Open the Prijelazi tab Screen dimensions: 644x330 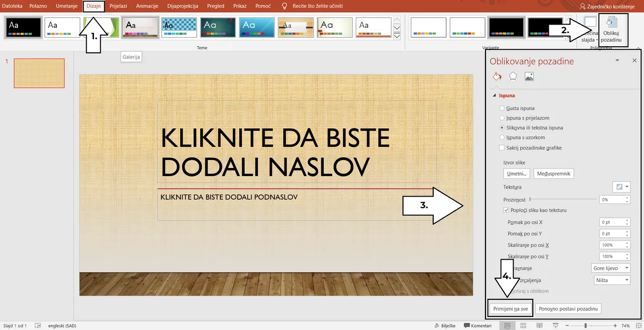point(118,6)
